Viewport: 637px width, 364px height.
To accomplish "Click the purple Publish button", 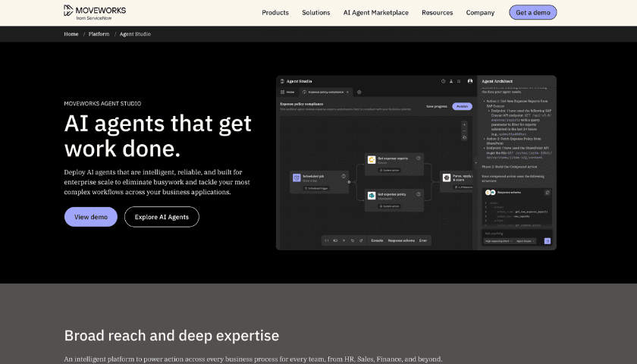I will click(463, 106).
